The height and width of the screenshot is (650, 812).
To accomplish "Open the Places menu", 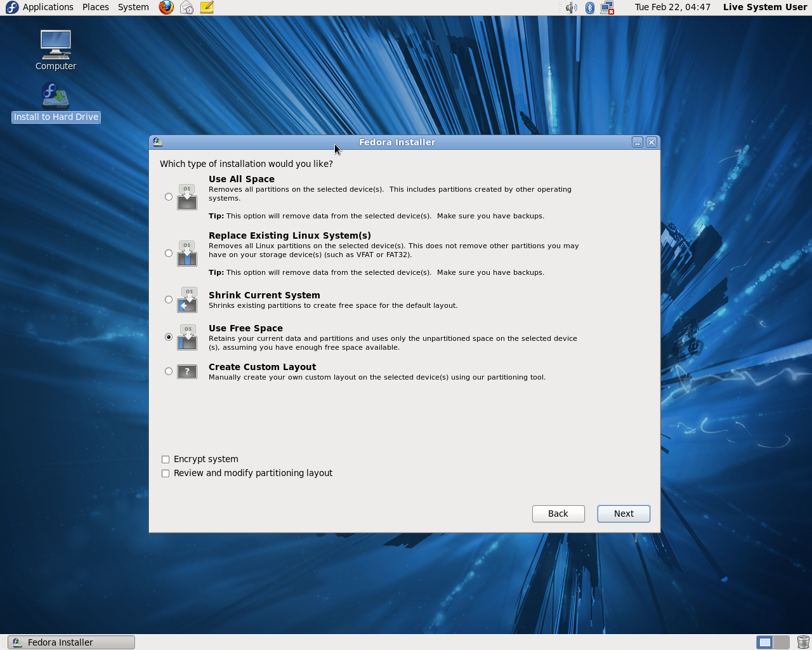I will pyautogui.click(x=95, y=8).
